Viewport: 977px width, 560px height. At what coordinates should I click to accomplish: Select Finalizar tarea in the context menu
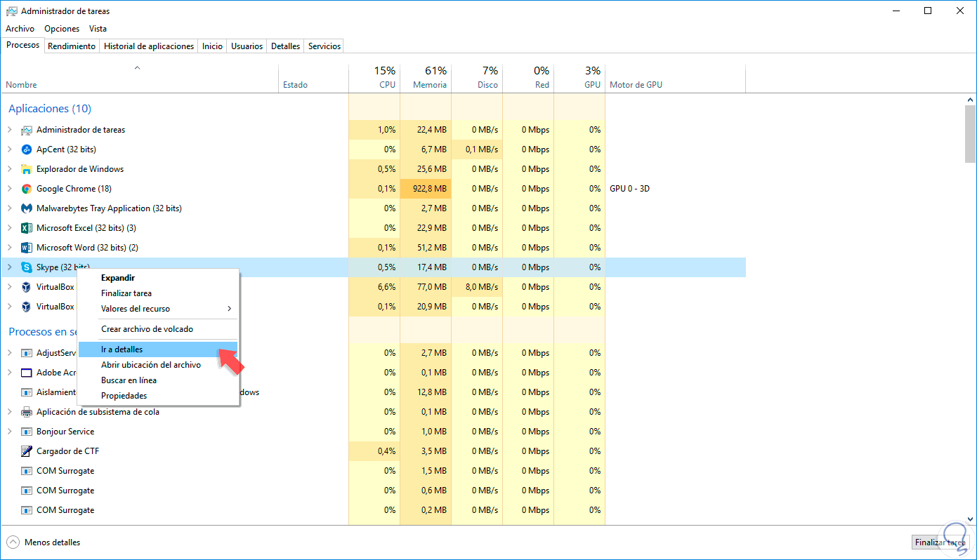126,293
